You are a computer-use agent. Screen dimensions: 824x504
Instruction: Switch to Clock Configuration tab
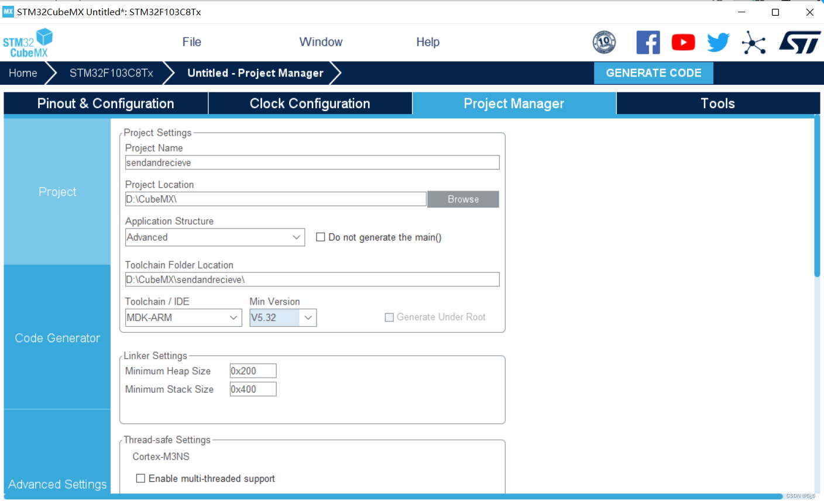click(x=310, y=103)
